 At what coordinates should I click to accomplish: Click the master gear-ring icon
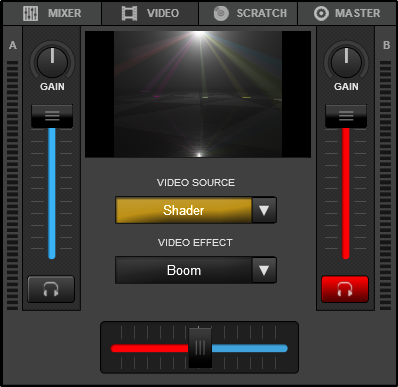click(x=321, y=13)
